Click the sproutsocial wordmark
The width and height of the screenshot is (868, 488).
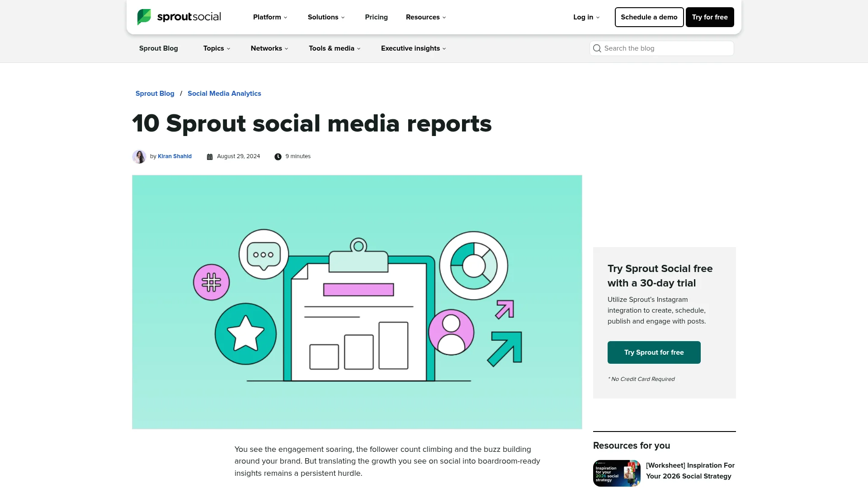pos(189,17)
